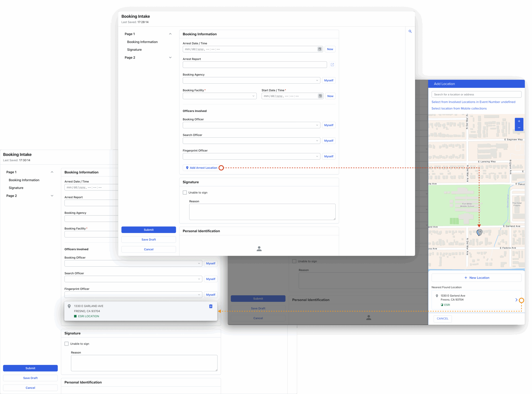Open the Booking Agency dropdown
This screenshot has height=394, width=532.
coord(251,80)
